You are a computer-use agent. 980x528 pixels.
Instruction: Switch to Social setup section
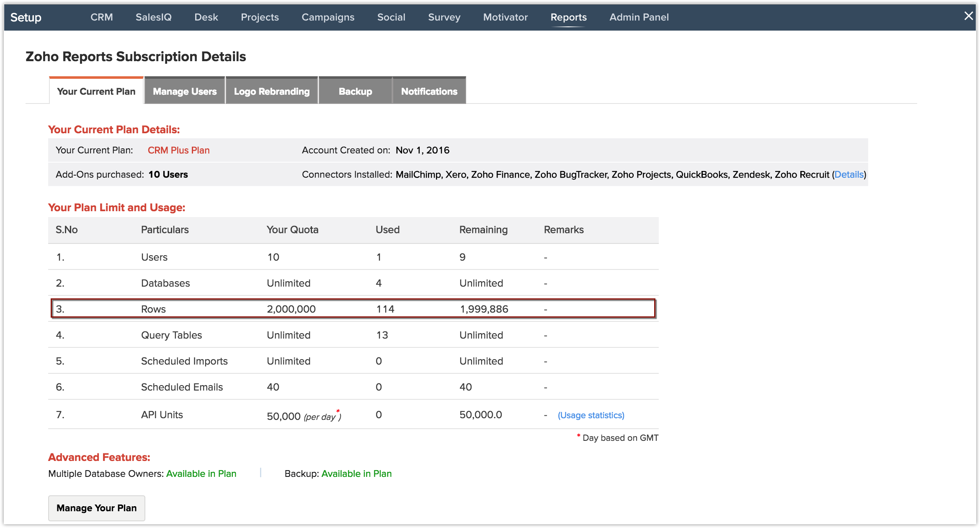pyautogui.click(x=391, y=17)
